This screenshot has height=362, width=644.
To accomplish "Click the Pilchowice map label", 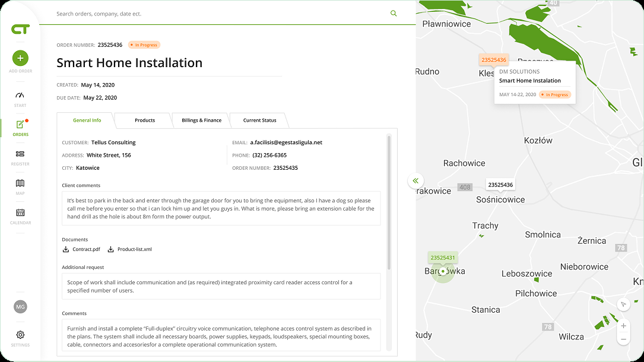I will pos(536,293).
